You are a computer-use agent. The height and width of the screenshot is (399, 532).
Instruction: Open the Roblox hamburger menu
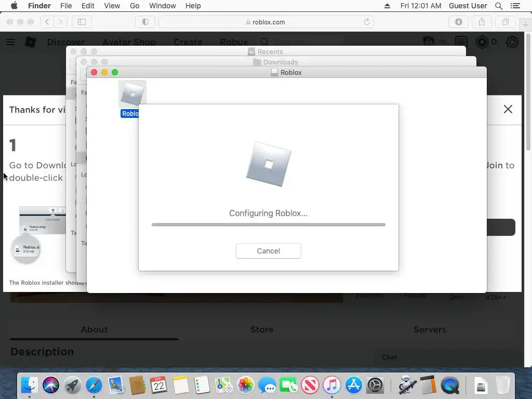pyautogui.click(x=10, y=42)
